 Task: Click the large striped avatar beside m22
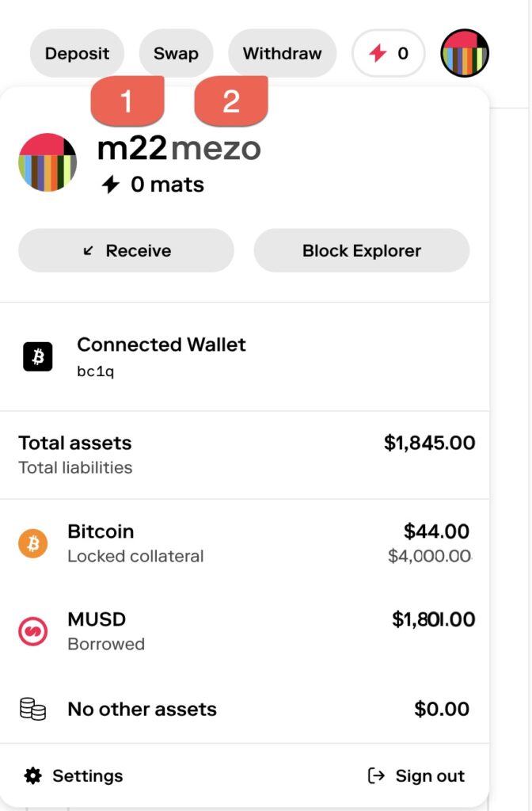click(47, 162)
